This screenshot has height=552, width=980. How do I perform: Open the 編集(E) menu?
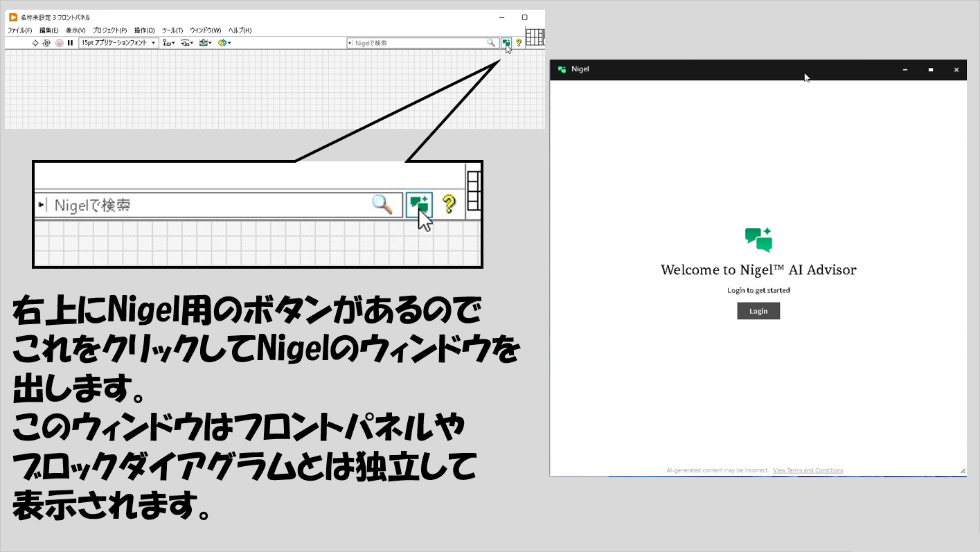[48, 30]
